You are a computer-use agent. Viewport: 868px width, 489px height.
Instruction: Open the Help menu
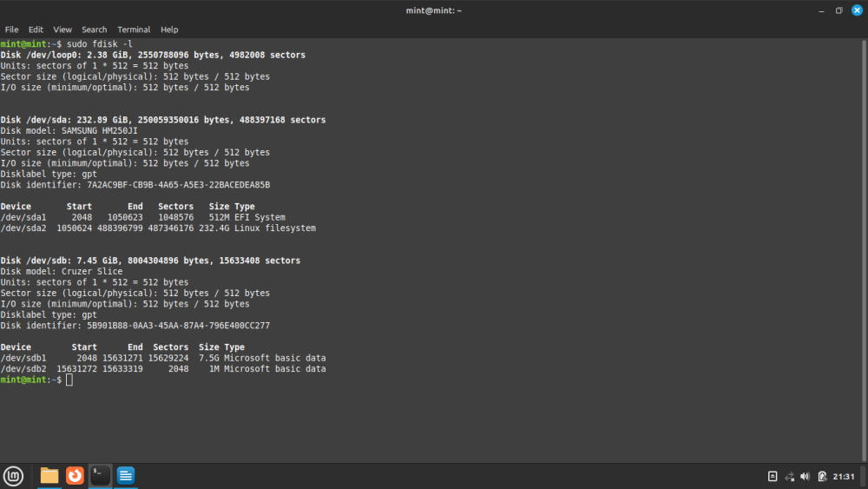[x=169, y=30]
